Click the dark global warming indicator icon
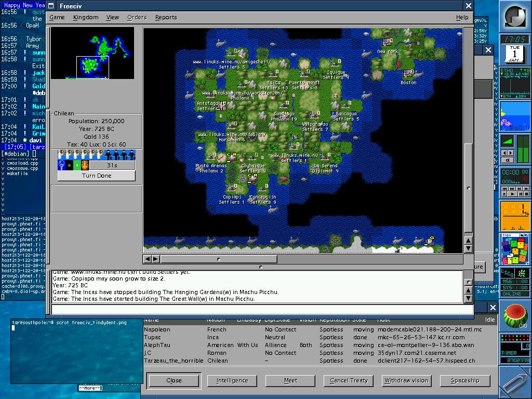 pyautogui.click(x=70, y=165)
